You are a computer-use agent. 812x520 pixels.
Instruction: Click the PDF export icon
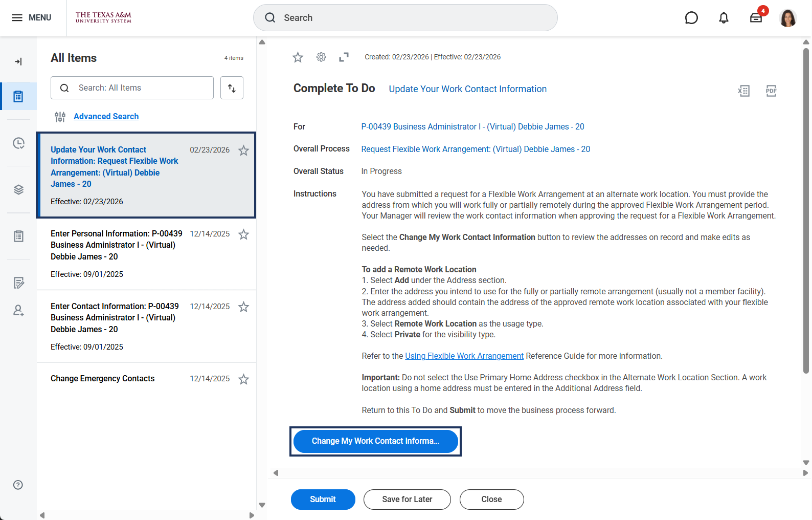pos(771,91)
